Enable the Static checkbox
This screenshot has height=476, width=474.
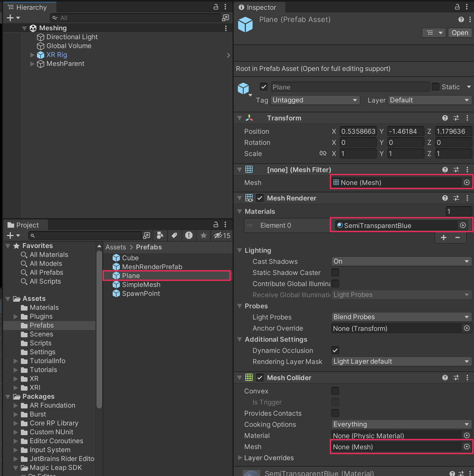[435, 87]
